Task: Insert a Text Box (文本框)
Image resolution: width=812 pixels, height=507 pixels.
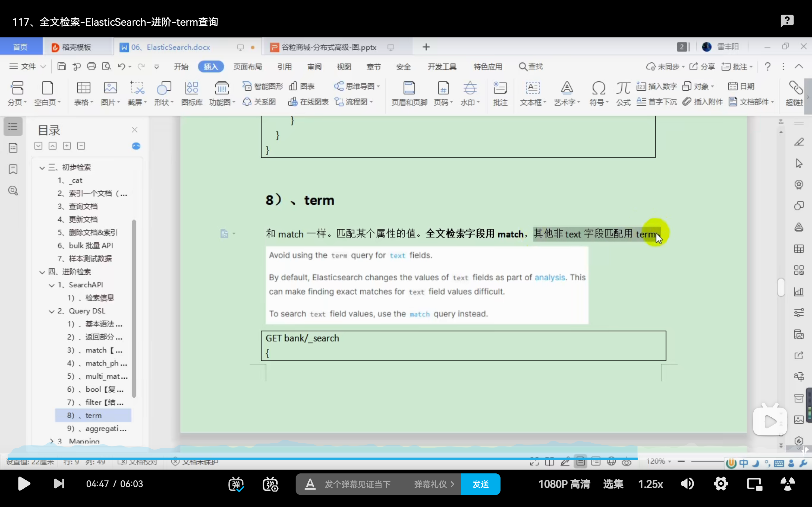Action: pos(533,88)
